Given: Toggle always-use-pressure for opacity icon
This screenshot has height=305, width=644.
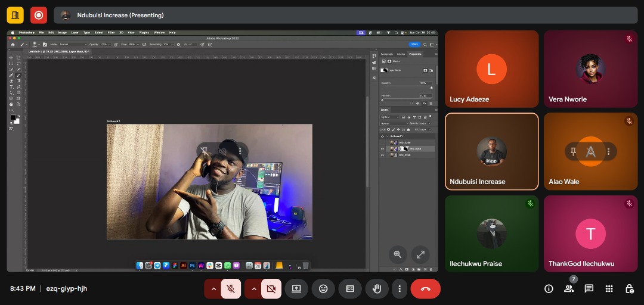Looking at the screenshot, I should (x=116, y=44).
